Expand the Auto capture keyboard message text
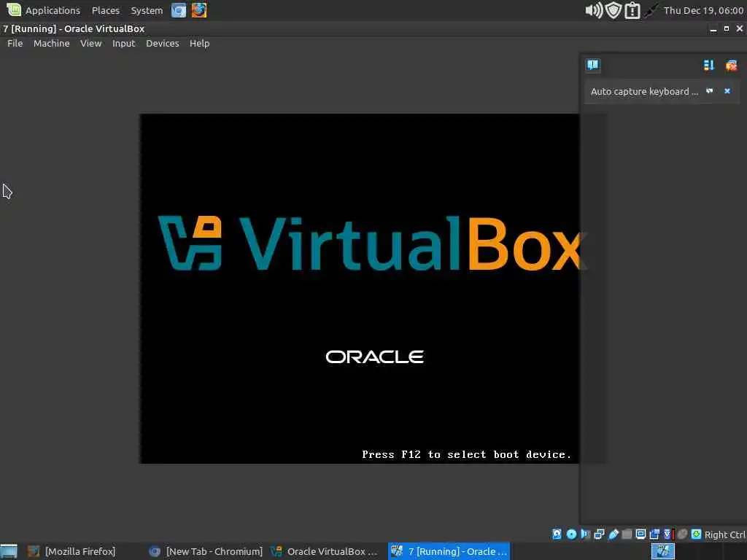Viewport: 747px width, 560px height. (x=644, y=91)
